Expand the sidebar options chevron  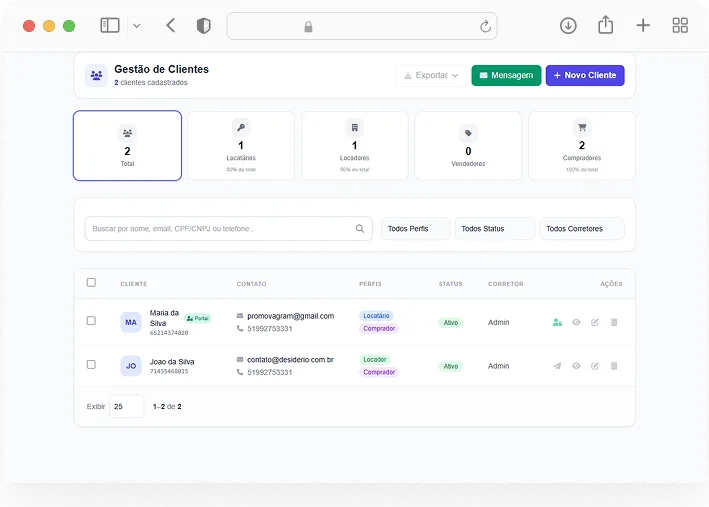coord(137,26)
